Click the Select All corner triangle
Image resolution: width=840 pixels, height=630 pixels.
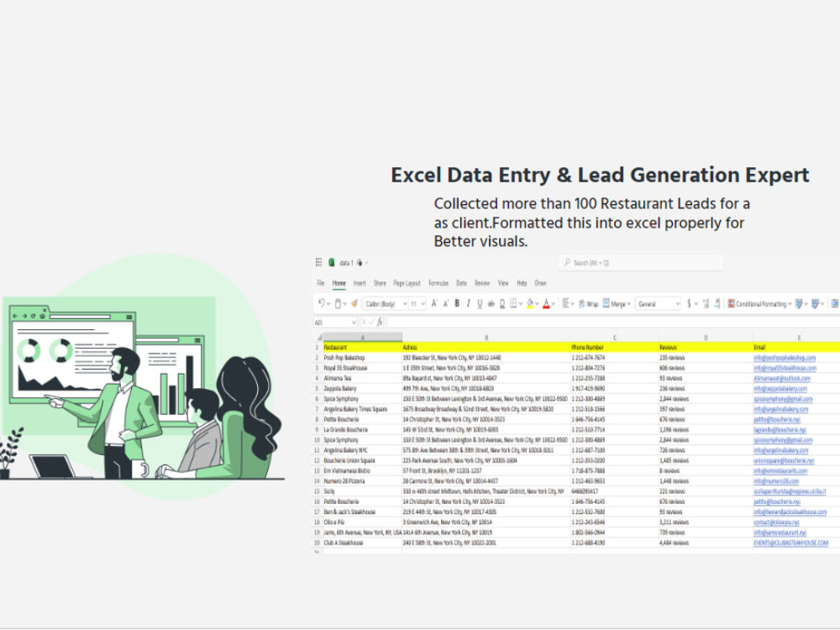click(320, 337)
